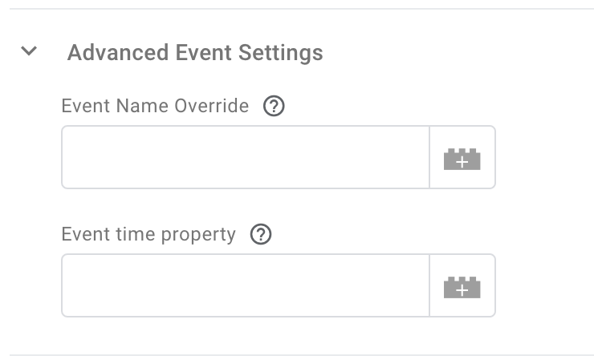Open help for Event Name Override
Screen dimensions: 594x364
(275, 106)
